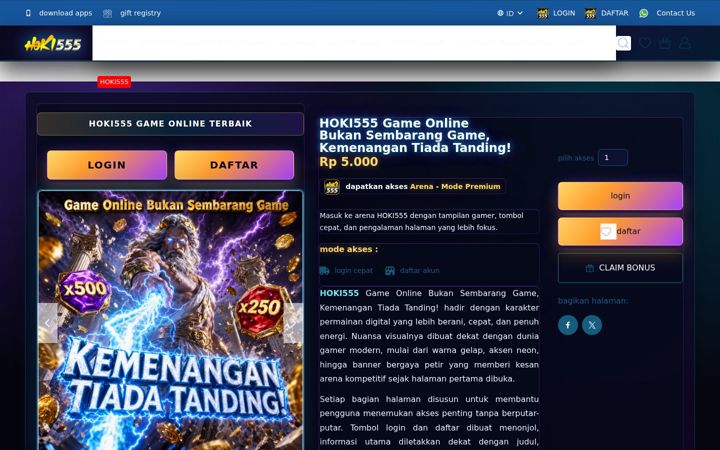Open the gift registry link
Screen dimensions: 720x450
point(140,13)
